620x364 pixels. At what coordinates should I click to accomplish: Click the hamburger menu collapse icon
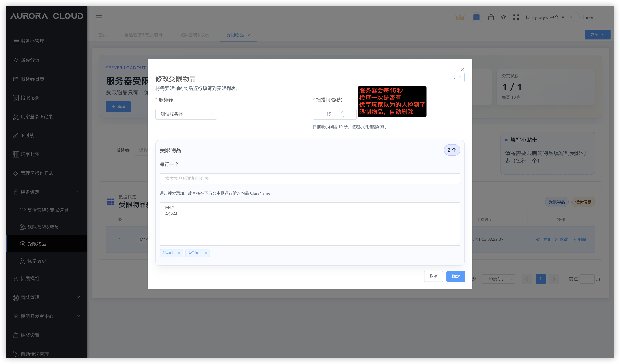(x=99, y=17)
